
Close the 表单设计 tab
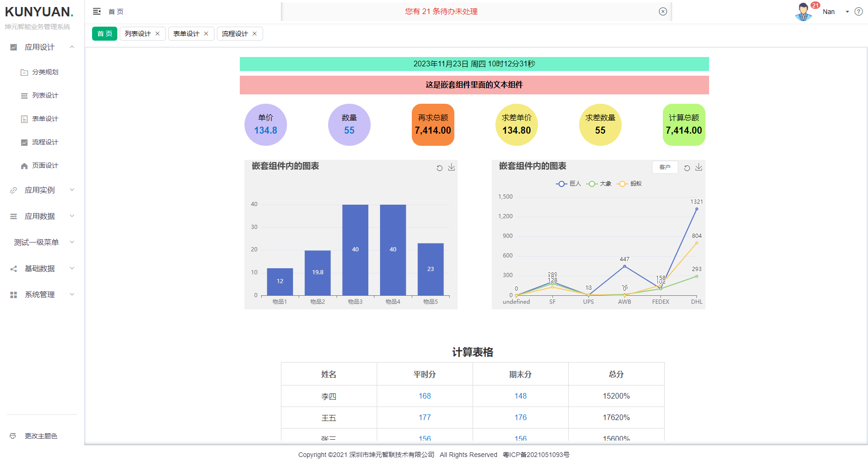click(x=206, y=34)
